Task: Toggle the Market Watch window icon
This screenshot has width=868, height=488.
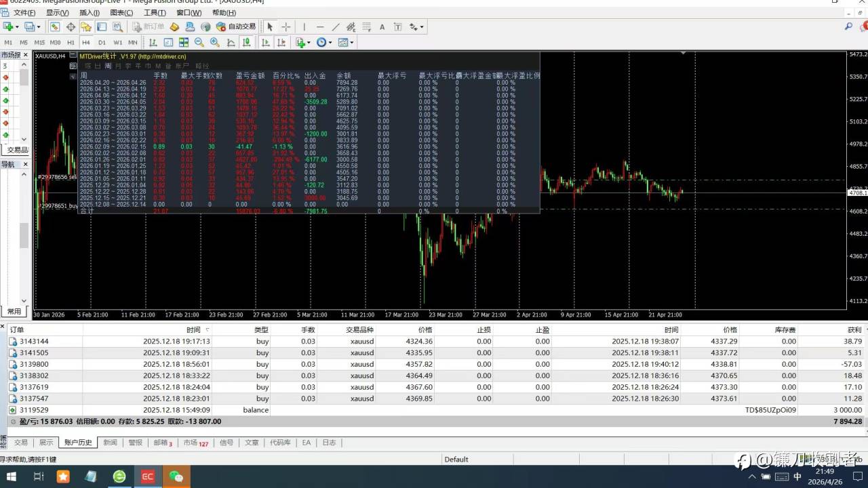Action: pos(55,26)
